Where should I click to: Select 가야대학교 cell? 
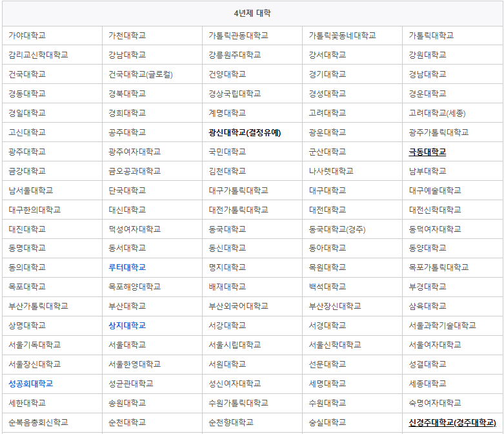click(52, 36)
